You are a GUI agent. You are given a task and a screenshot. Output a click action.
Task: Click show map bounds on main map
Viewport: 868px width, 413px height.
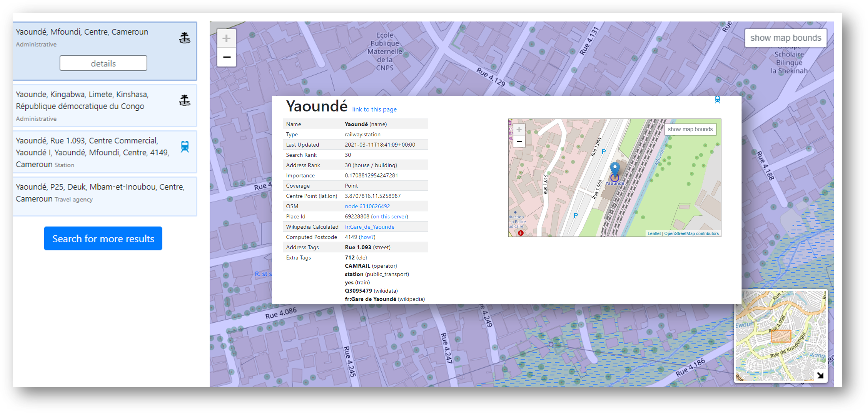coord(785,38)
